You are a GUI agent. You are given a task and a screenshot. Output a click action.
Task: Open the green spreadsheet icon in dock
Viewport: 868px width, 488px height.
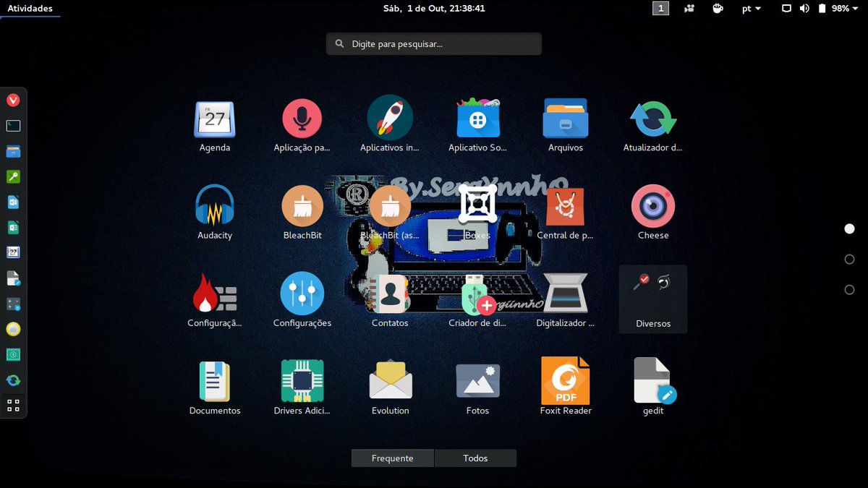[x=13, y=228]
